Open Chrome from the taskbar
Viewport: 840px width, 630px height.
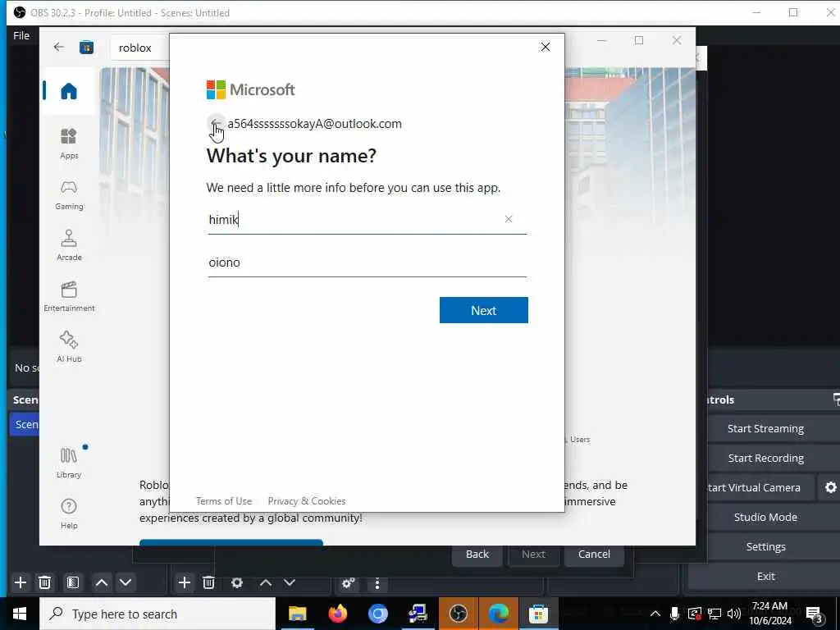point(377,614)
